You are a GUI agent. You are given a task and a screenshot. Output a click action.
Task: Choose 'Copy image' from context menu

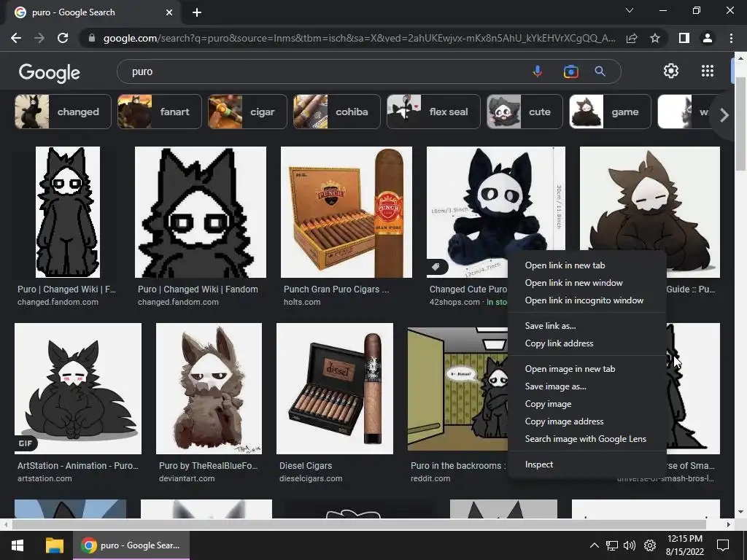[x=587, y=404]
